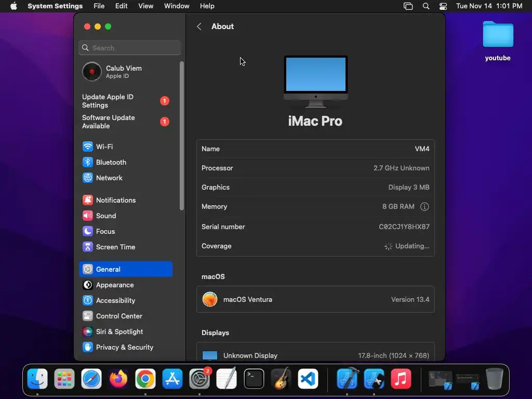Open Spotlight search in the menu bar
The height and width of the screenshot is (399, 532).
point(426,6)
